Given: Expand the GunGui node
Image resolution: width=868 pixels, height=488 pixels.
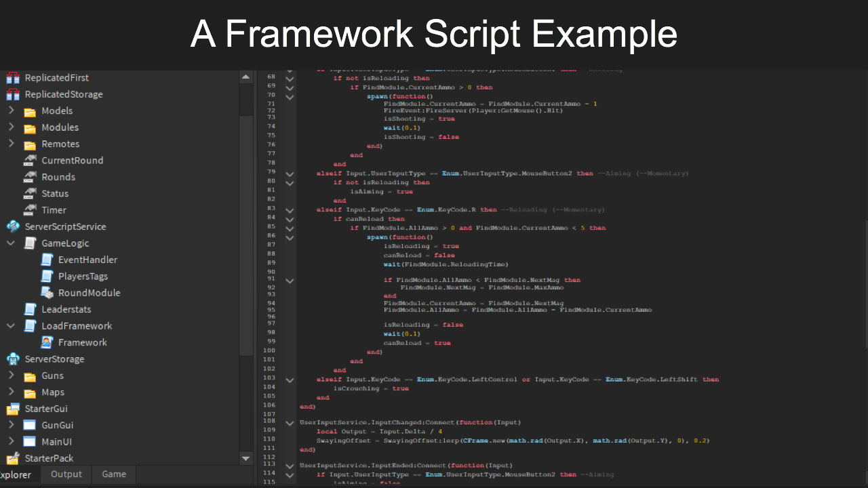Looking at the screenshot, I should (x=11, y=425).
